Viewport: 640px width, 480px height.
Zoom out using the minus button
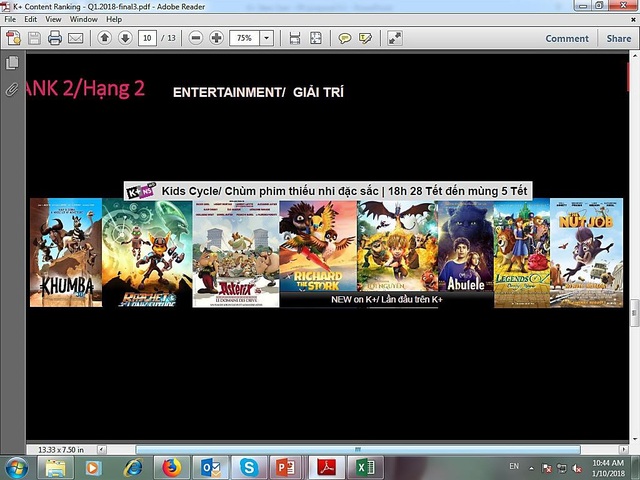pyautogui.click(x=195, y=38)
